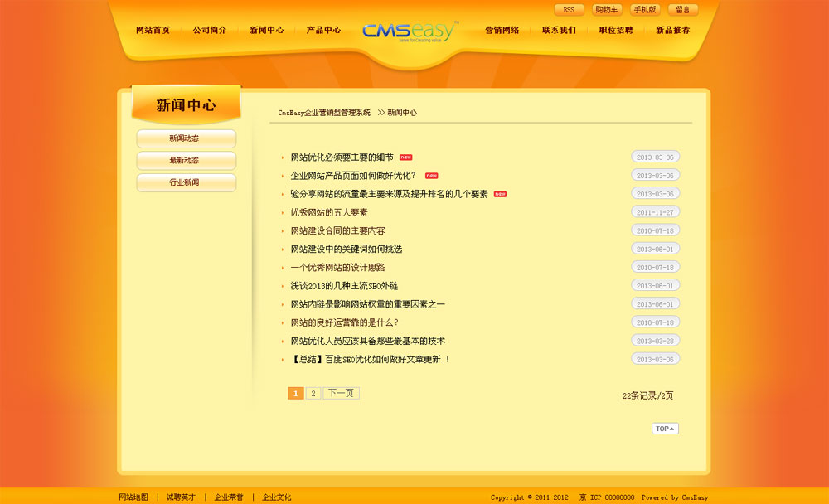Open the 购物车 shopping cart button
Screen dimensions: 829x504
pos(607,10)
